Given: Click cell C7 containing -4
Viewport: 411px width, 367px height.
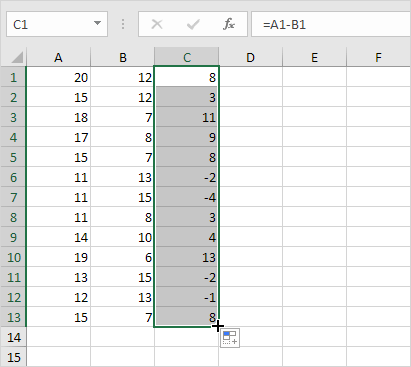Looking at the screenshot, I should click(x=186, y=197).
